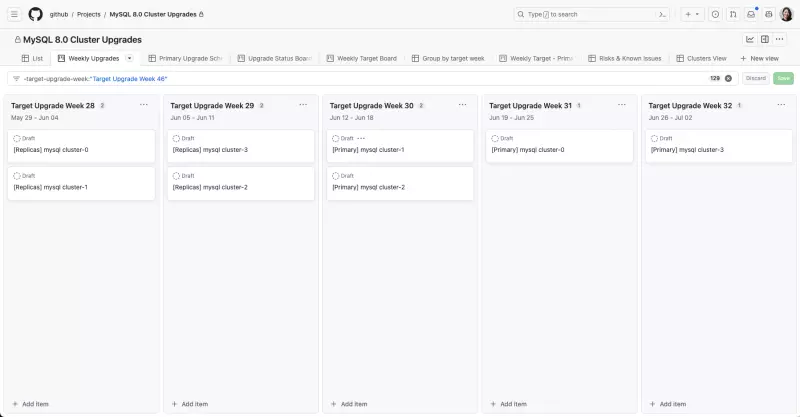The height and width of the screenshot is (417, 800).
Task: Click the user avatar
Action: 786,14
